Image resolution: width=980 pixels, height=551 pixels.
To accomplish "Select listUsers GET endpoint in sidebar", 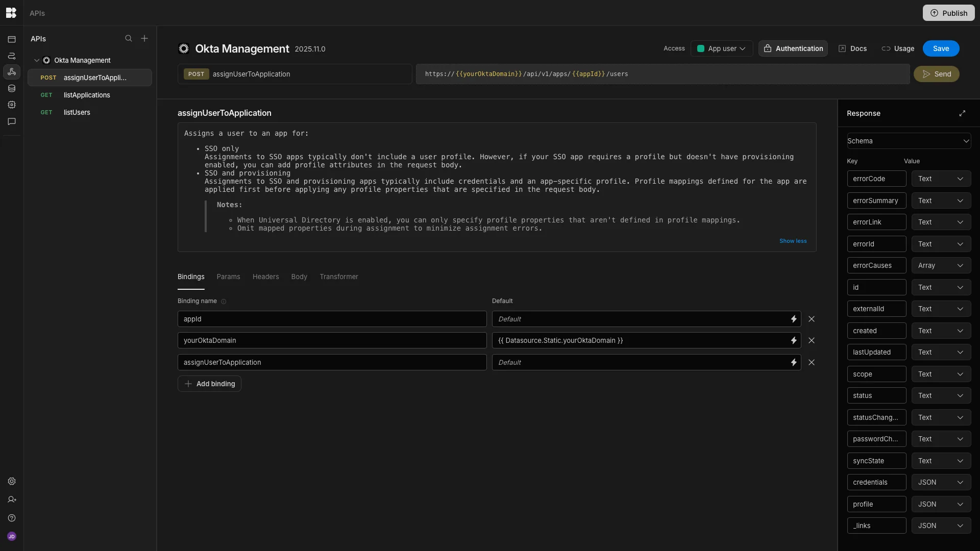I will pos(77,112).
